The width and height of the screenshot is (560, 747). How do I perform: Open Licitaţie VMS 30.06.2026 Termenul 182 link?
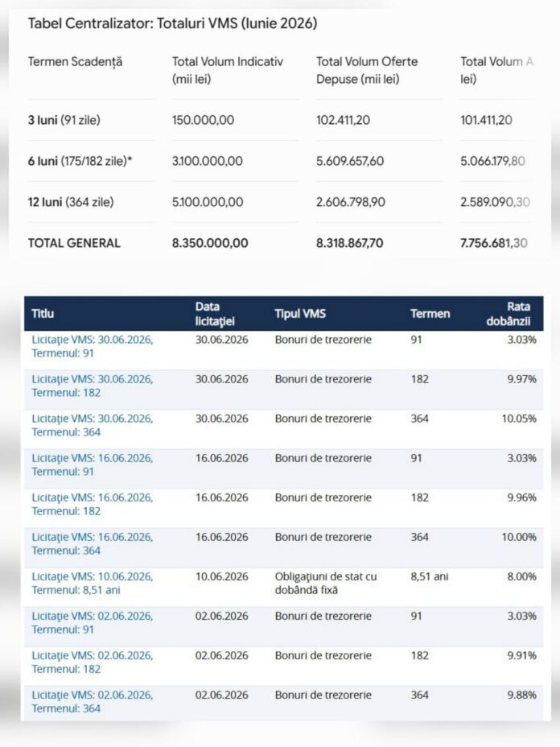[x=93, y=386]
